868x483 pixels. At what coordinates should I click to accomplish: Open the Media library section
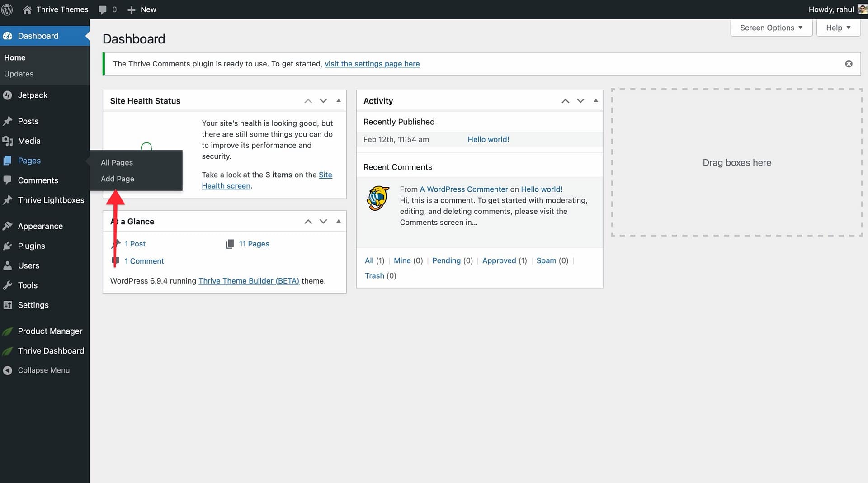(x=29, y=141)
